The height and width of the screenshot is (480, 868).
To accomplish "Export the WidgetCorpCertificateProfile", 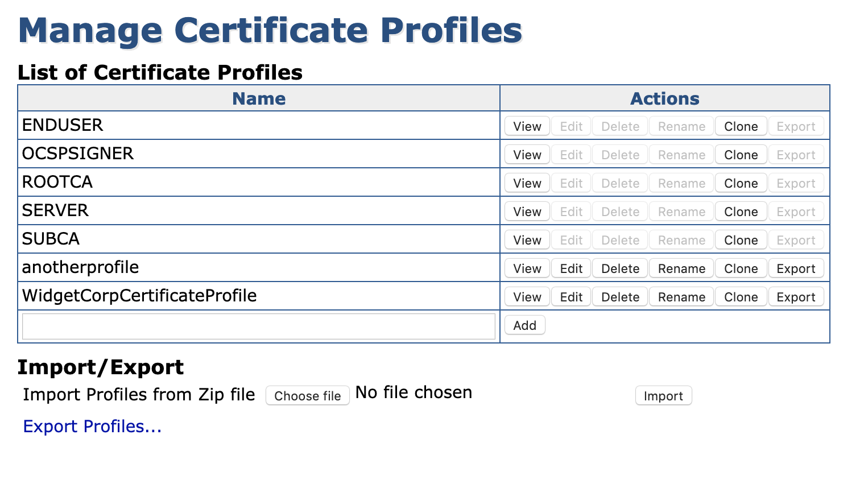I will (796, 296).
